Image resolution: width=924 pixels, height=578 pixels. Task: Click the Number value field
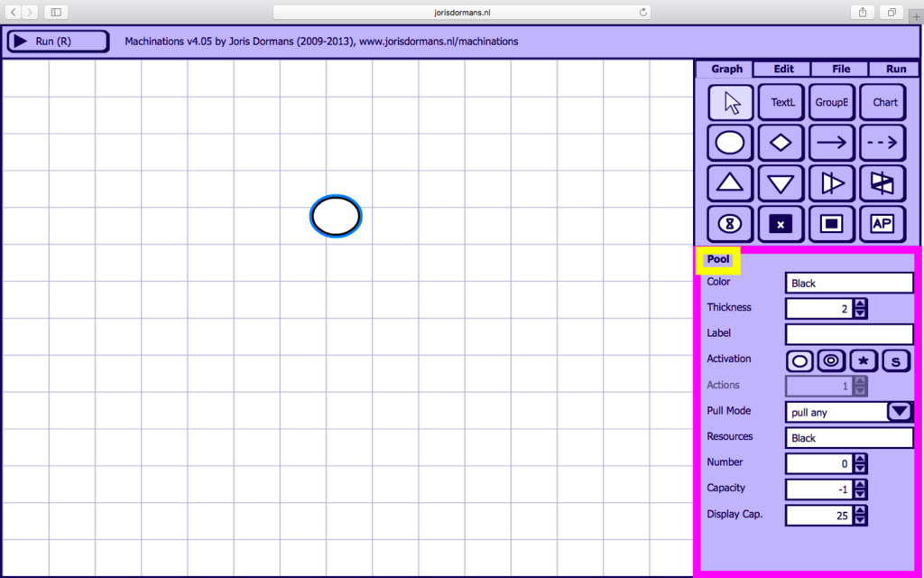(x=819, y=463)
